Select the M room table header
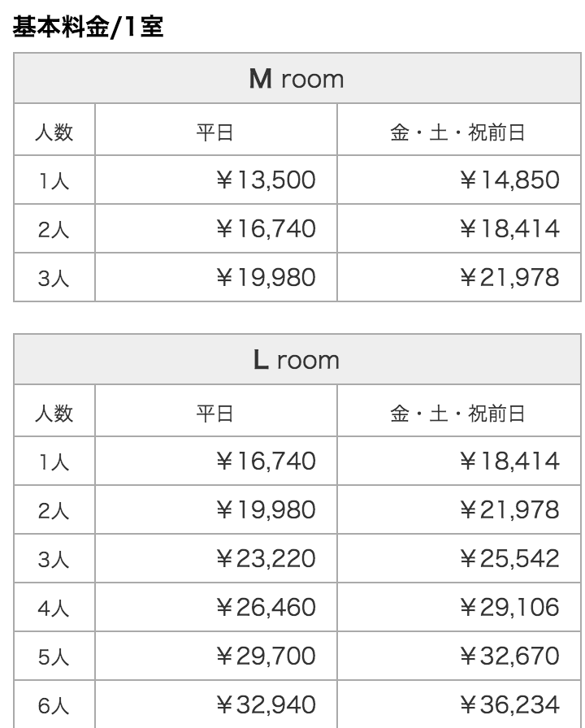This screenshot has width=585, height=728. click(x=297, y=79)
